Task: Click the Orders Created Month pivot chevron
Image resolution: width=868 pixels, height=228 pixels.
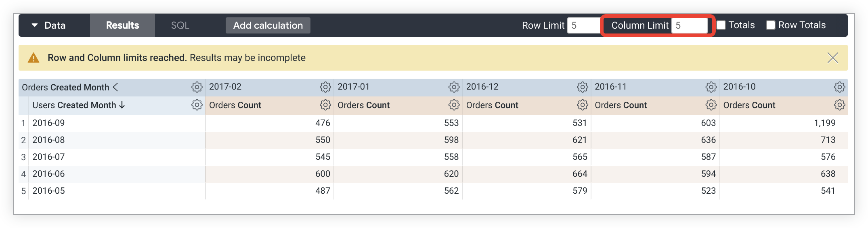Action: [115, 87]
